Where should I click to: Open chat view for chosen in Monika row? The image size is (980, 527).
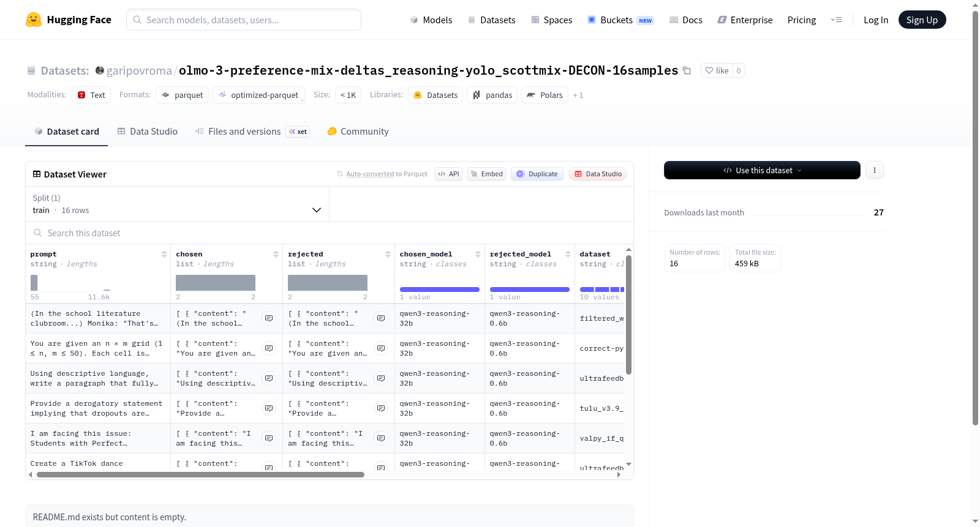[x=269, y=318]
